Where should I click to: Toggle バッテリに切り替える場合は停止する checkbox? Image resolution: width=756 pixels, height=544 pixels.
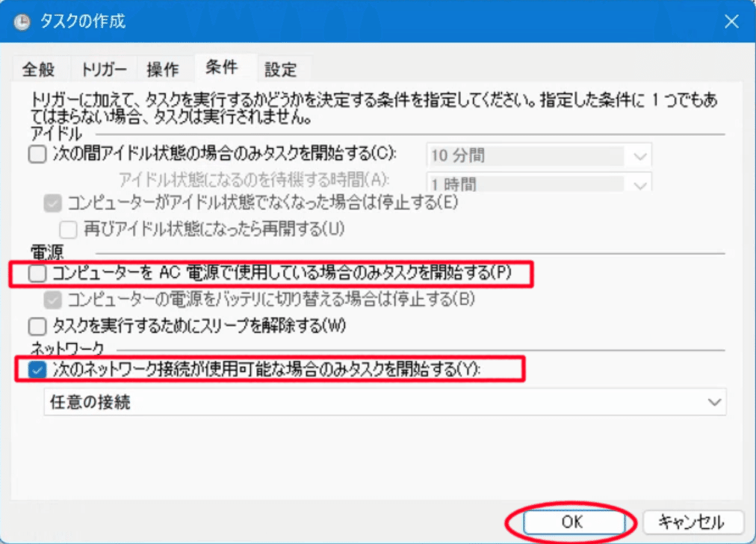[x=52, y=300]
